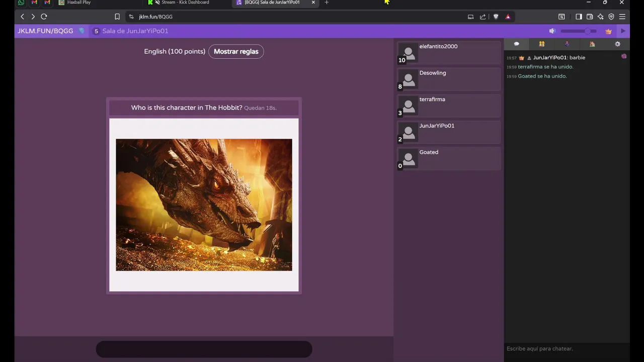Click the Sala de JunJarYiPo01 title
This screenshot has height=362, width=644.
[x=135, y=31]
